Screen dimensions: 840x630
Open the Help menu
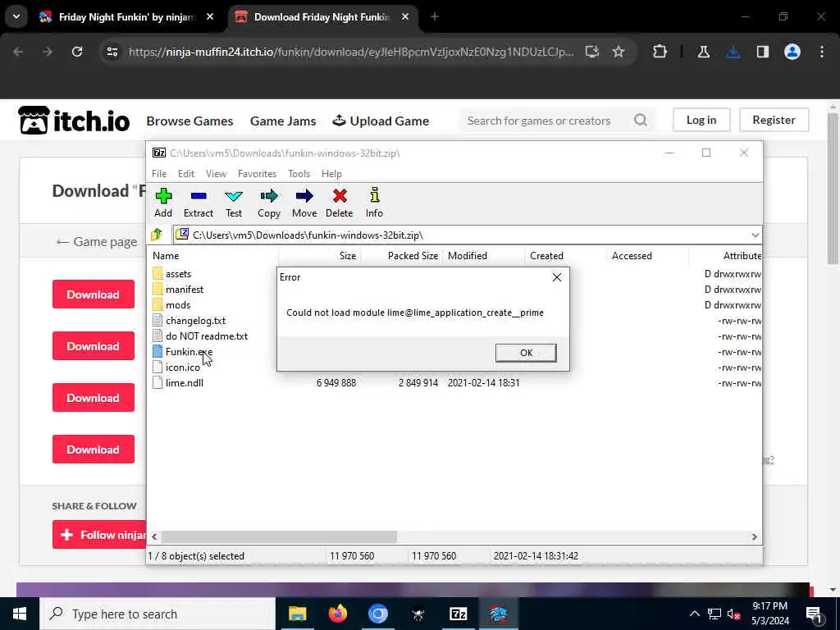tap(331, 174)
